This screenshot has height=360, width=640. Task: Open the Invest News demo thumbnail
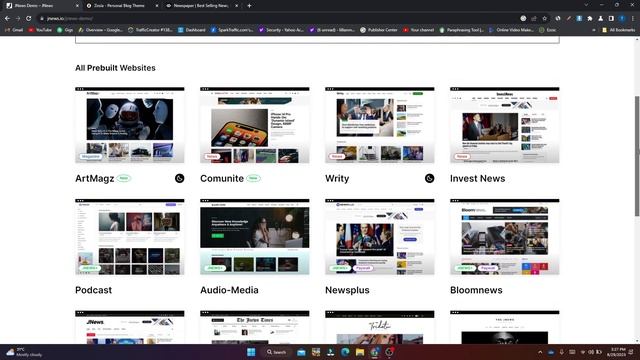click(x=504, y=125)
